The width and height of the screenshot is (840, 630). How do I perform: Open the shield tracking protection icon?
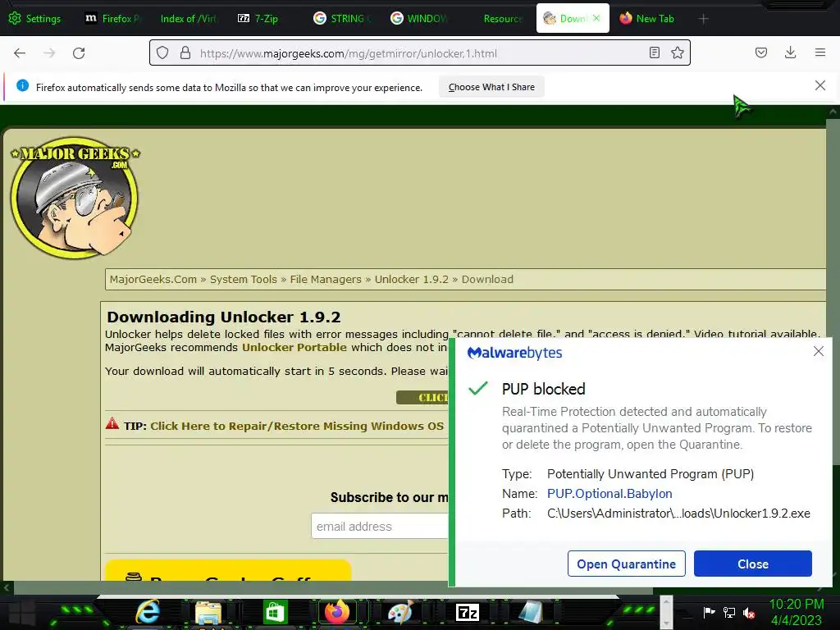pyautogui.click(x=162, y=53)
